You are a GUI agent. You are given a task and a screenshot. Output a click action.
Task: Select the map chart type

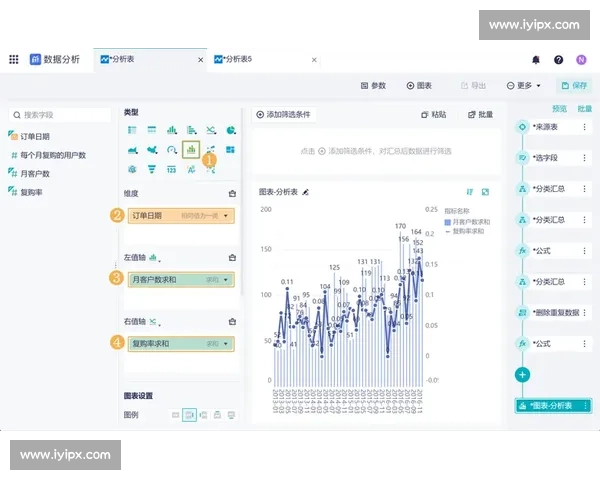coord(152,150)
